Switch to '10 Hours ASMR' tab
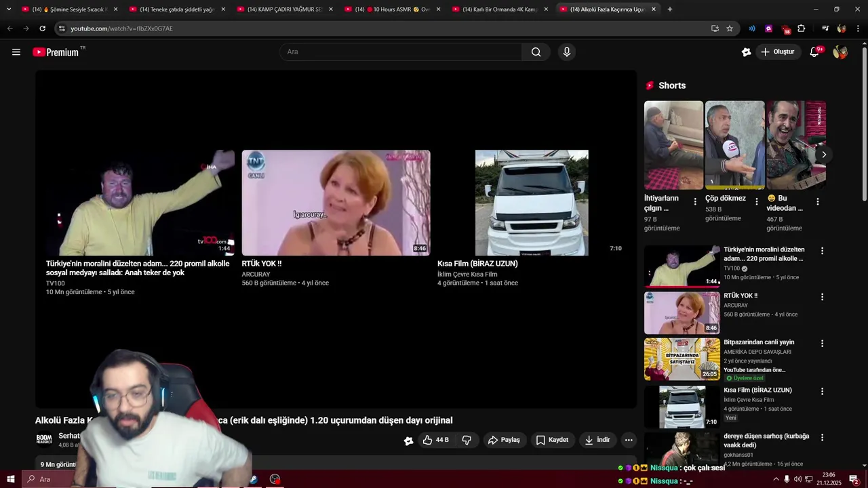The image size is (868, 488). [392, 9]
